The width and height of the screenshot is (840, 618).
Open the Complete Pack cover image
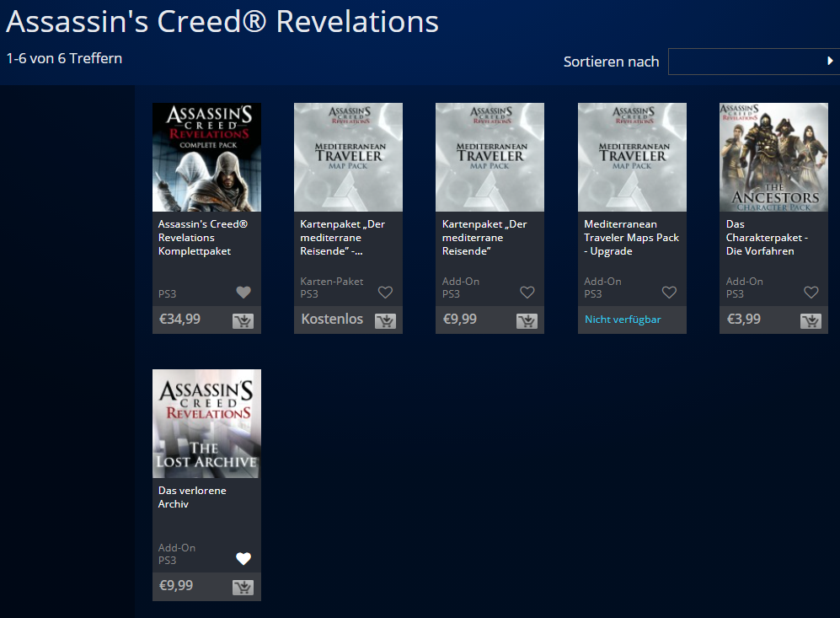(206, 157)
